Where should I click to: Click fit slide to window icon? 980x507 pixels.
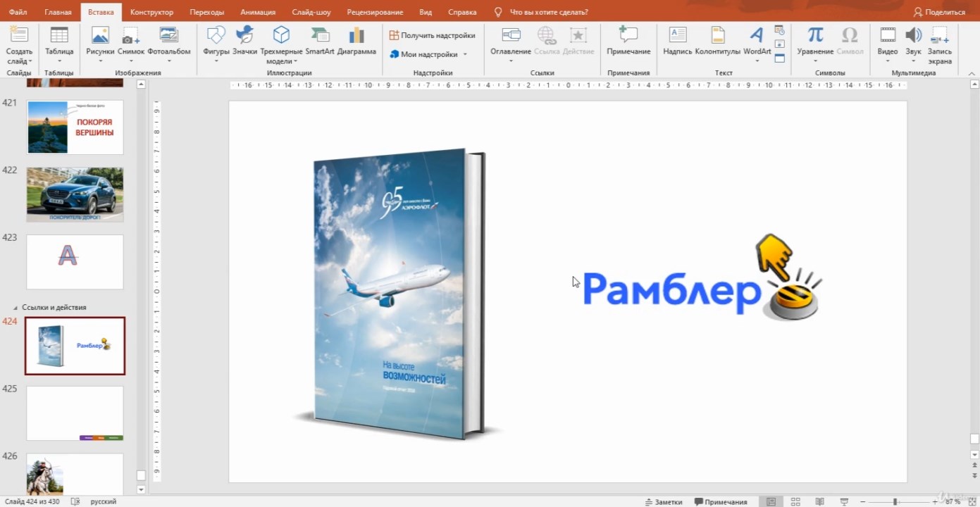[973, 501]
